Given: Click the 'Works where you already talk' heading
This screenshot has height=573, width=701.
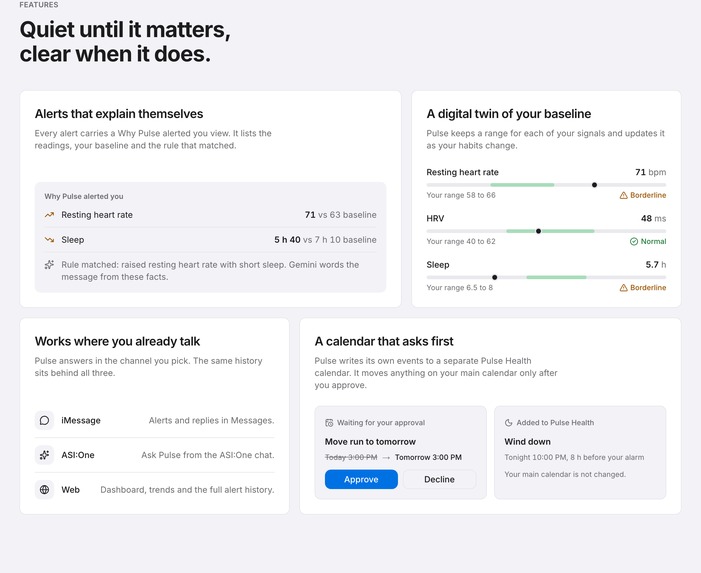Looking at the screenshot, I should pos(118,341).
